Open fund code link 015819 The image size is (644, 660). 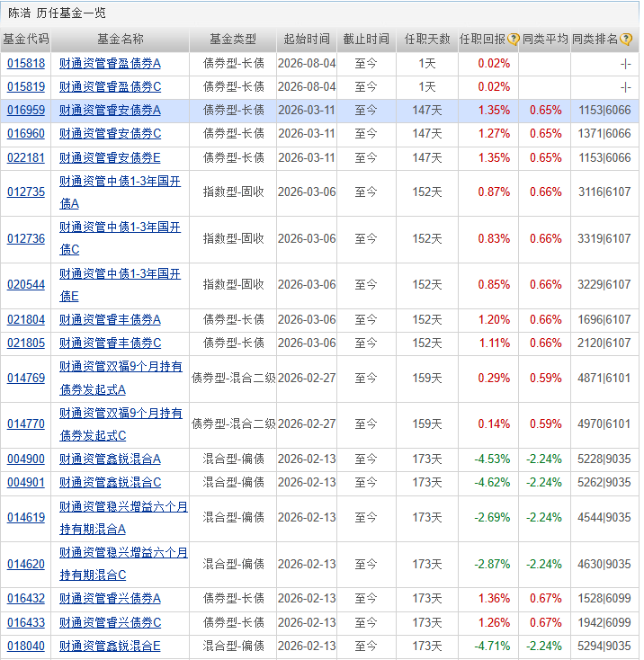26,86
